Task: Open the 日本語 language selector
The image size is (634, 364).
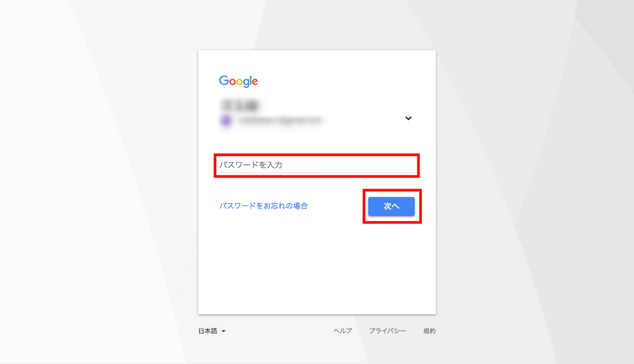Action: pos(212,331)
